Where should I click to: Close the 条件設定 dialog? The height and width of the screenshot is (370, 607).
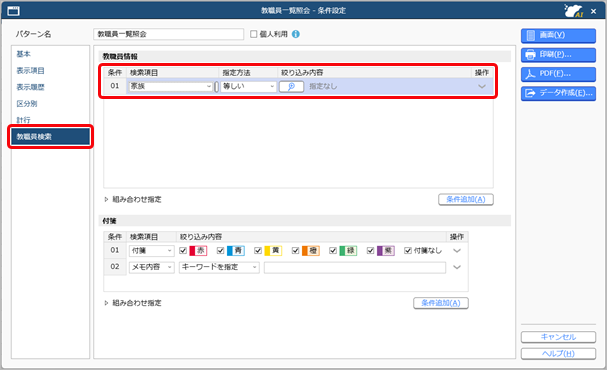coord(593,11)
